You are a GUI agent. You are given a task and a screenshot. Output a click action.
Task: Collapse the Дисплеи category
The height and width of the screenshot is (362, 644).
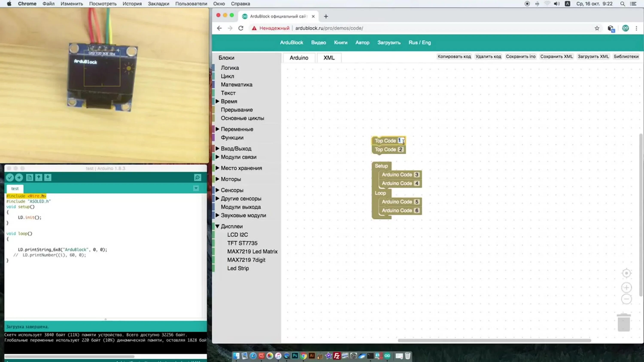217,226
